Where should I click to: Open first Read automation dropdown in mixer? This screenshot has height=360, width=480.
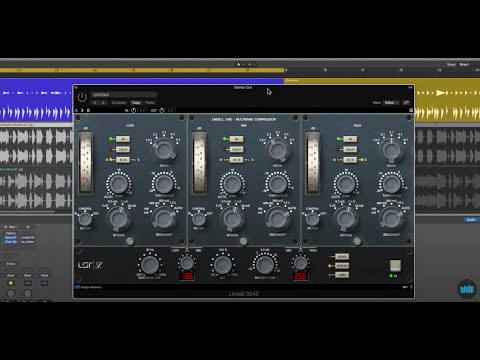point(11,275)
